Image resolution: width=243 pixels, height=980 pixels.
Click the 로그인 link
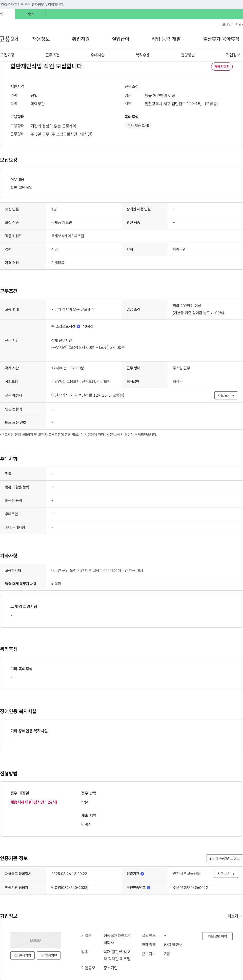click(227, 24)
